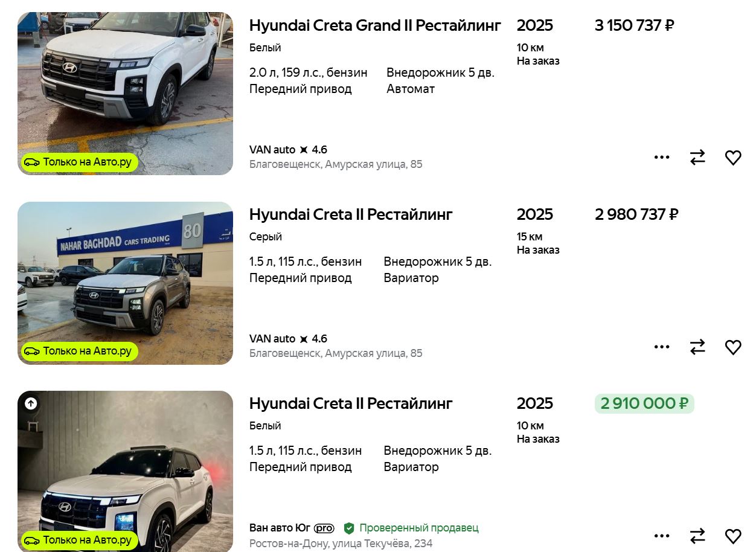The height and width of the screenshot is (552, 756).
Task: View photo of white Creta Grand in Благовещенск
Action: click(125, 85)
